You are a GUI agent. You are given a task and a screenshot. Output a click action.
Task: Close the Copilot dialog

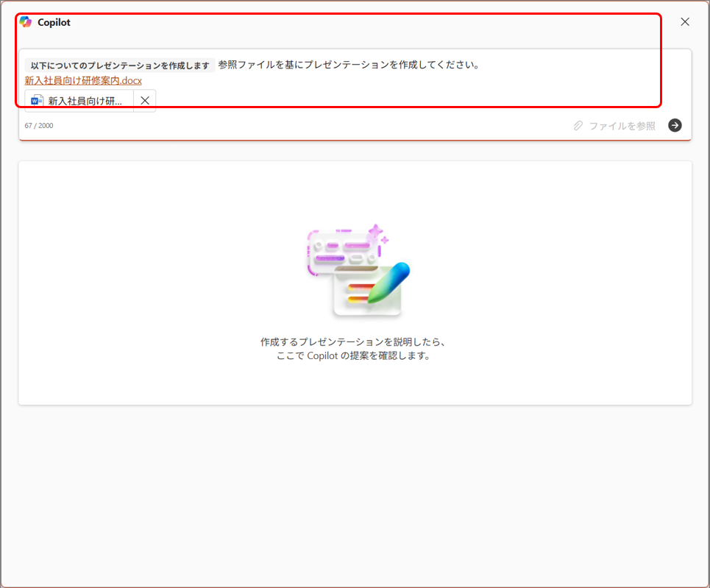pos(685,22)
